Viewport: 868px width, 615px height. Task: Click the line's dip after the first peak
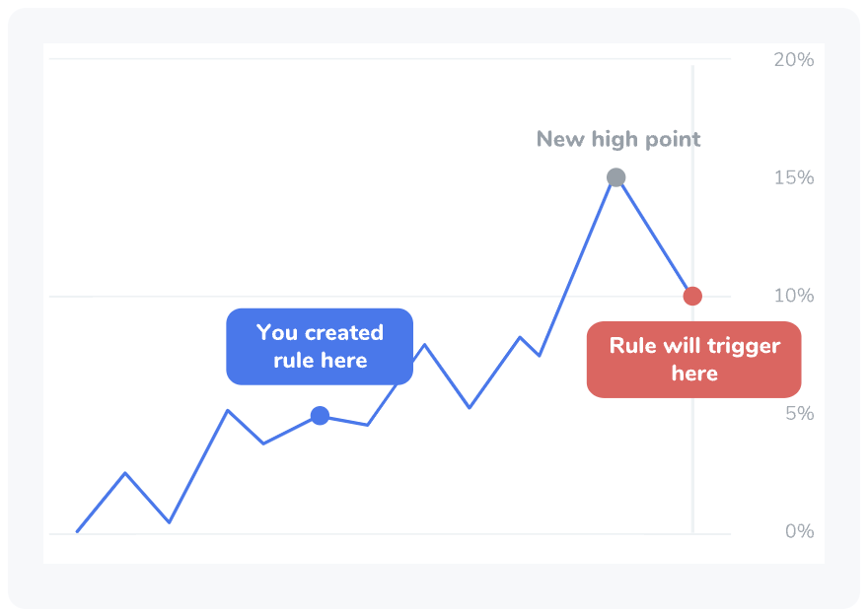170,521
